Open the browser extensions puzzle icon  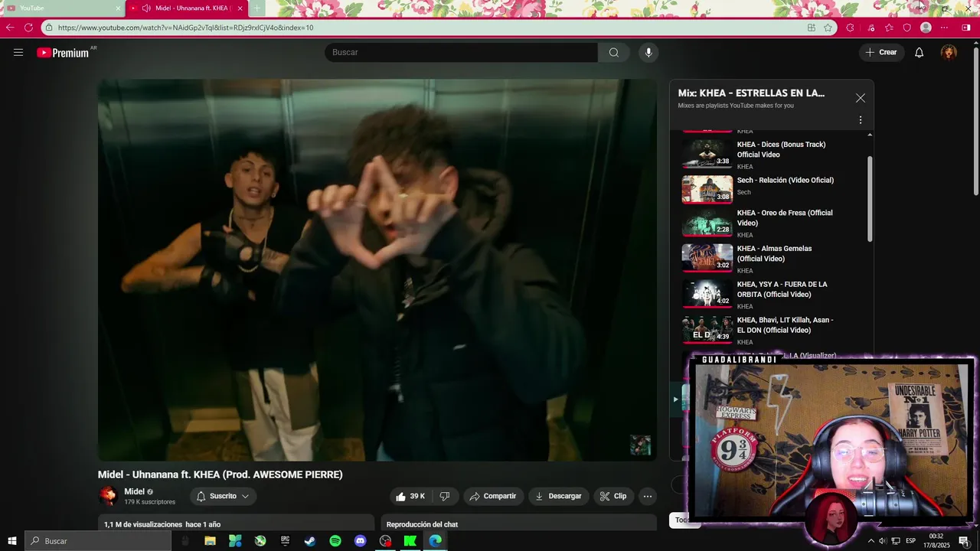[x=850, y=28]
